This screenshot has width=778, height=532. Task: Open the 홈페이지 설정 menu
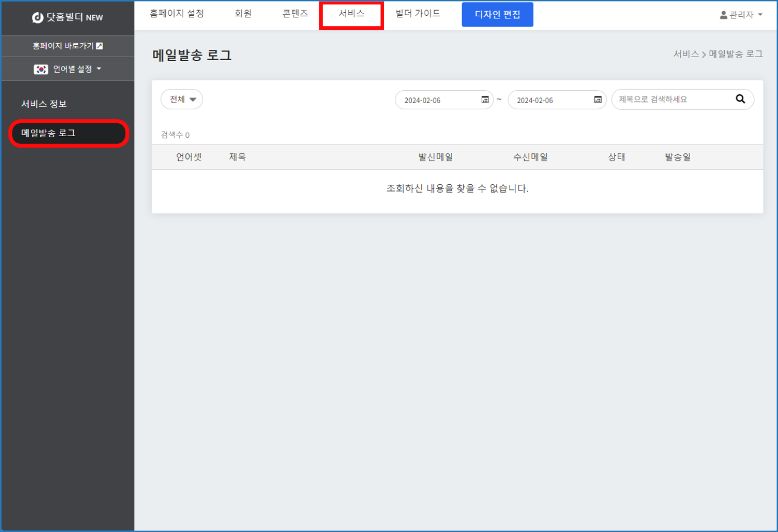point(176,13)
